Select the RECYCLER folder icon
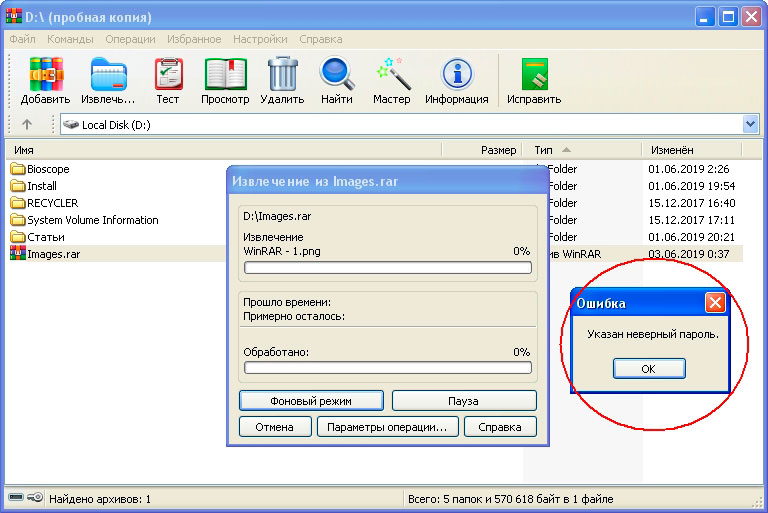Screen dimensions: 768x513 [18, 203]
